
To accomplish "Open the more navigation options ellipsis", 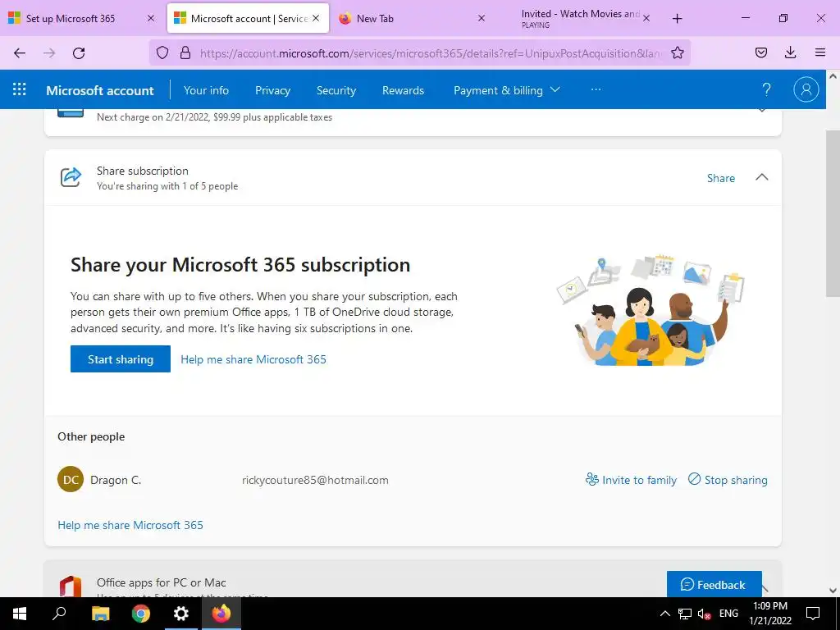I will pyautogui.click(x=596, y=89).
